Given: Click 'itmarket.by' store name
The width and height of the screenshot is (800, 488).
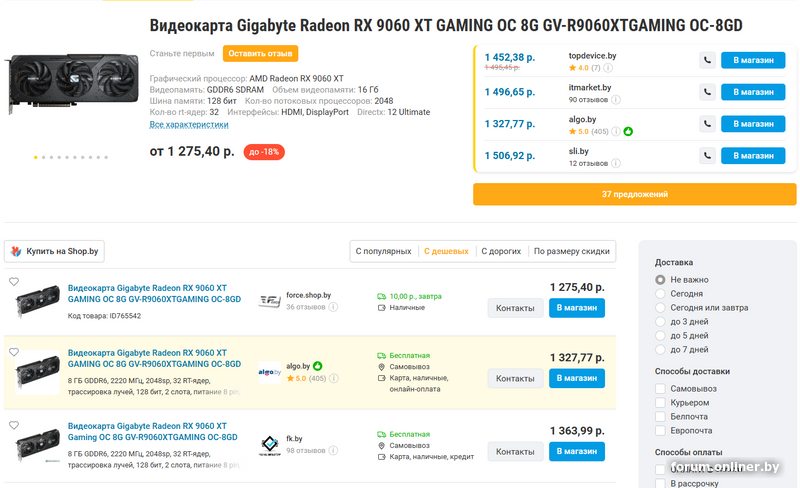Looking at the screenshot, I should [590, 88].
